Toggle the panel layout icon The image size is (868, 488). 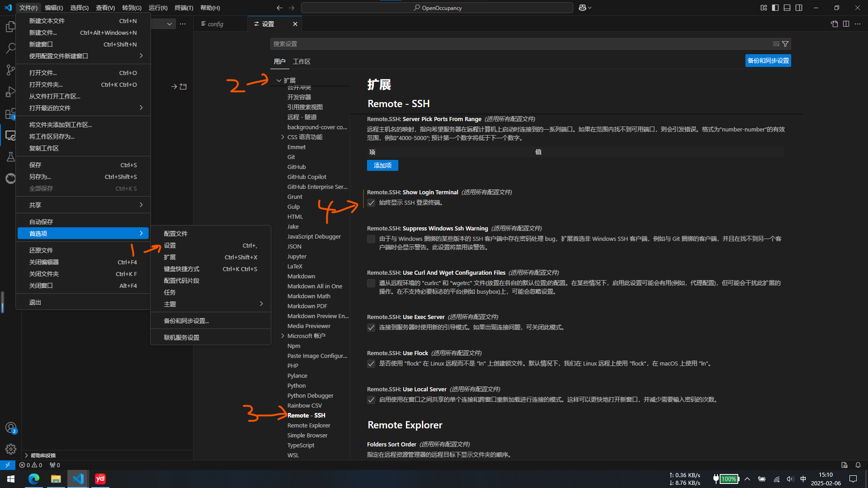tap(787, 8)
